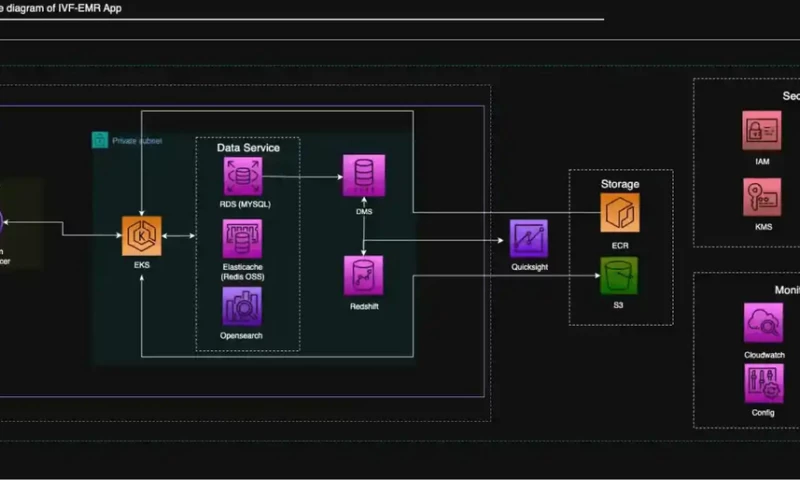Select the 'EKS' label text
The height and width of the screenshot is (480, 800).
[x=142, y=265]
